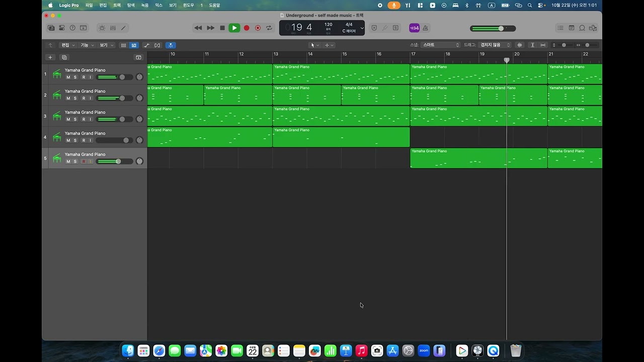Screen dimensions: 644x362
Task: Show the toolbar with the tray icon
Action: (84, 28)
